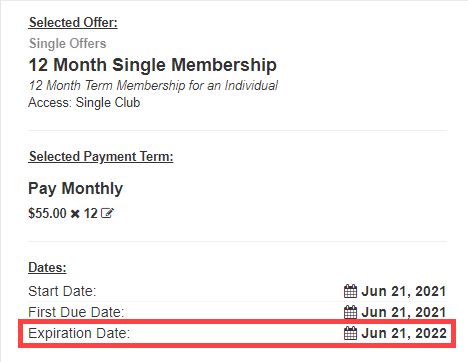The height and width of the screenshot is (362, 468).
Task: Click the 12 Month Term Membership description
Action: point(153,86)
